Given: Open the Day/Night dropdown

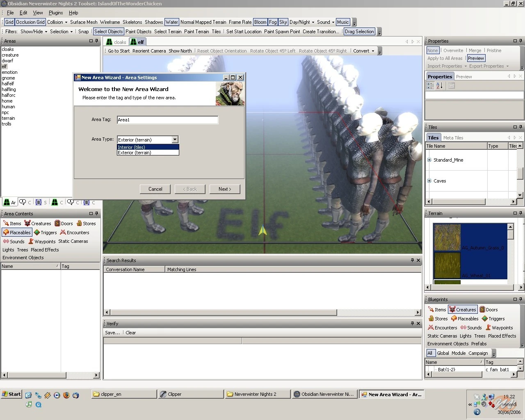Looking at the screenshot, I should point(302,22).
